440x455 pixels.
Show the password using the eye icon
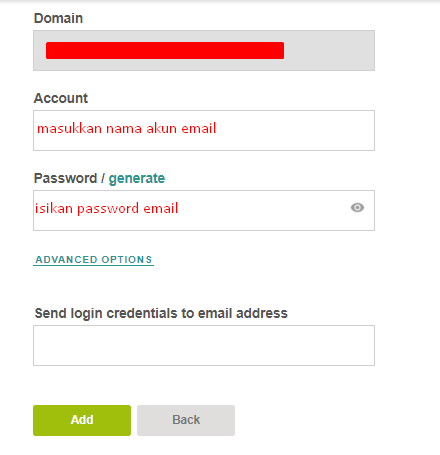[x=357, y=208]
